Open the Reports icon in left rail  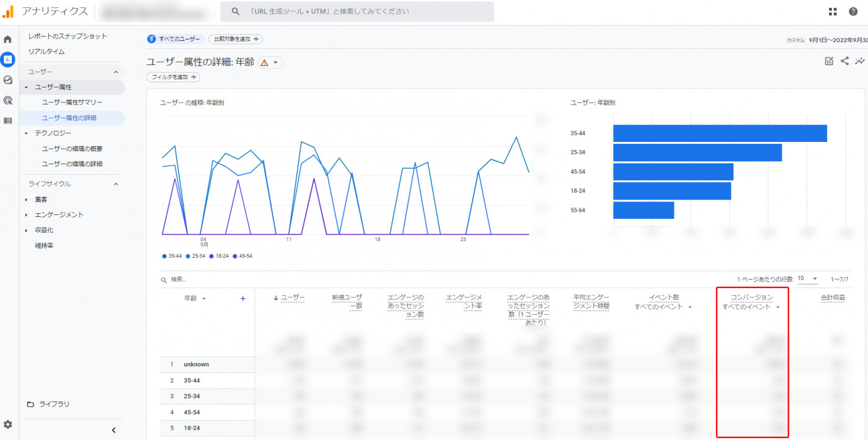[8, 59]
